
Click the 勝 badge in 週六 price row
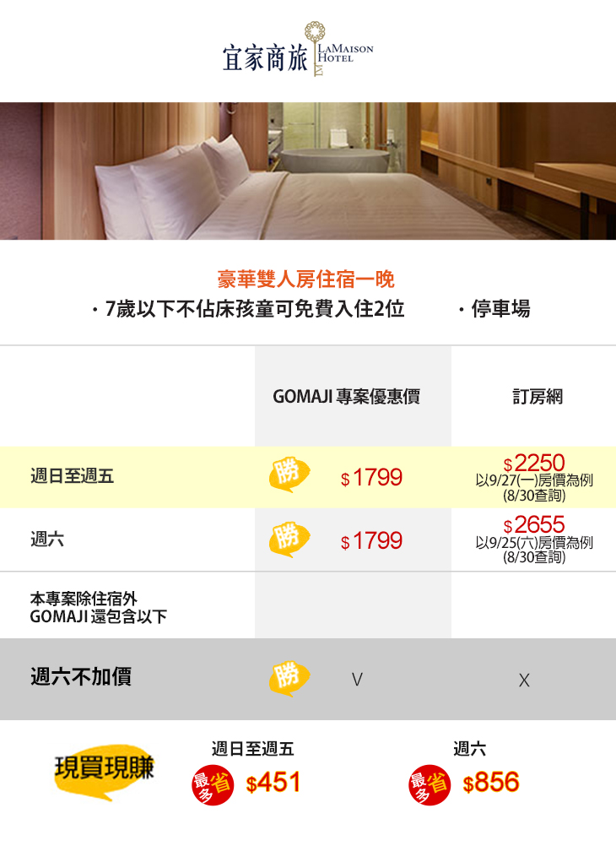tap(289, 540)
